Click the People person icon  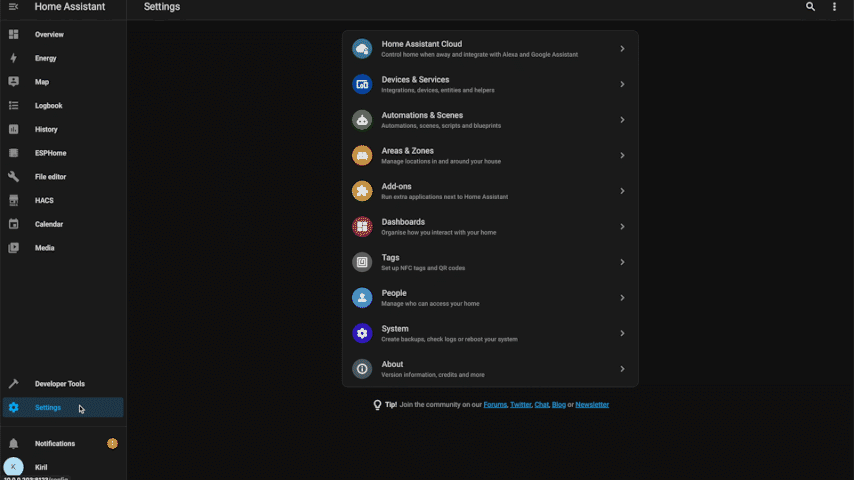362,297
